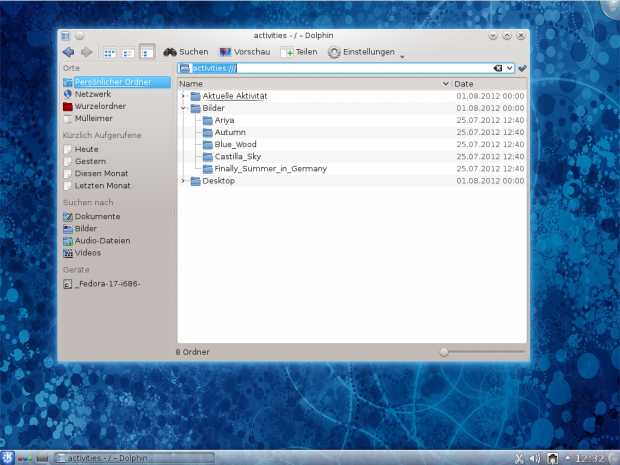Open Einstellungen settings menu
Screen dimensions: 620x465
click(x=361, y=52)
